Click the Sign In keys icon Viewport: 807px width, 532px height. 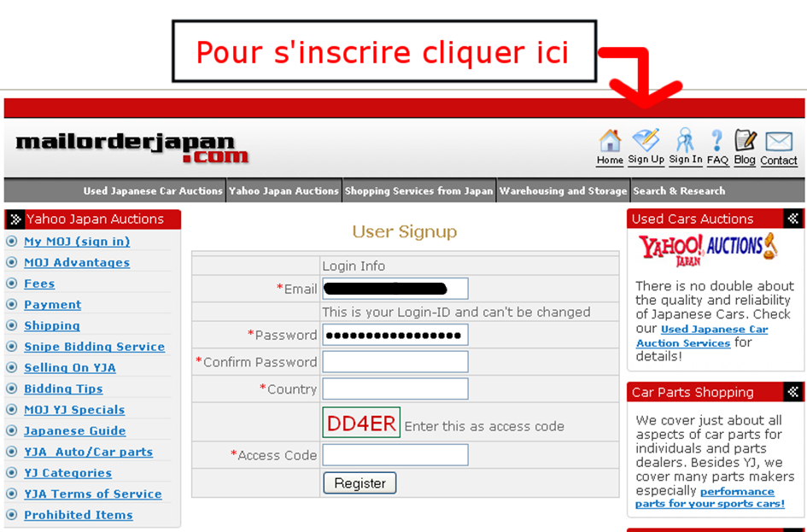tap(685, 140)
